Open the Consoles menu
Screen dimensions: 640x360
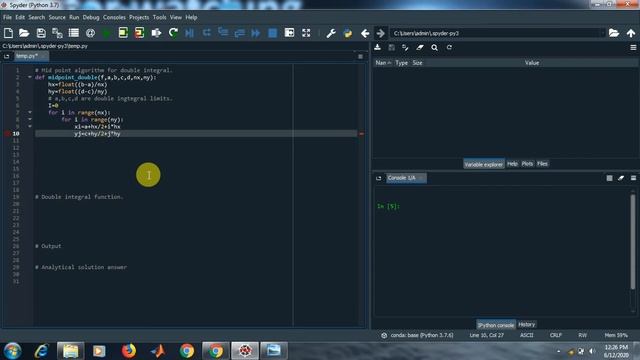pyautogui.click(x=114, y=17)
